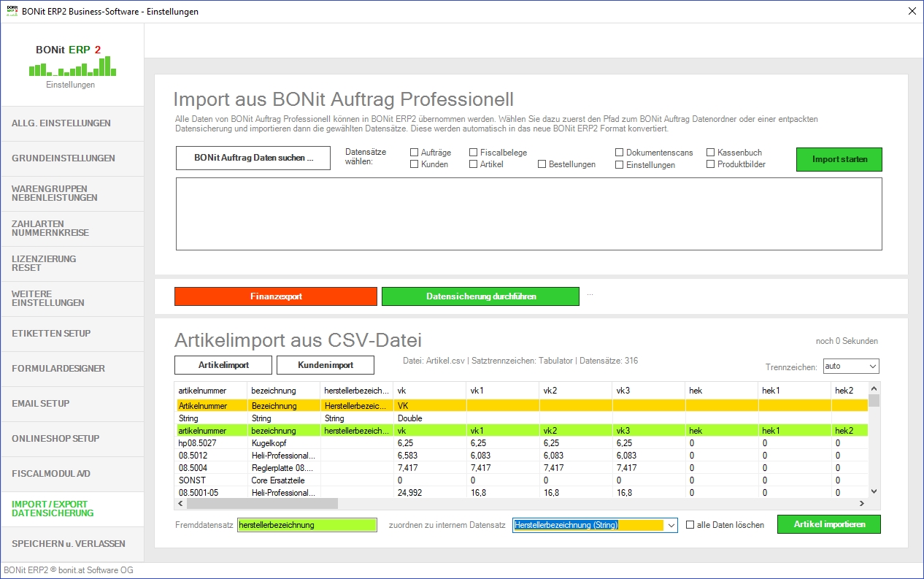Tick the Kunden checkbox
This screenshot has height=579, width=924.
[x=415, y=164]
